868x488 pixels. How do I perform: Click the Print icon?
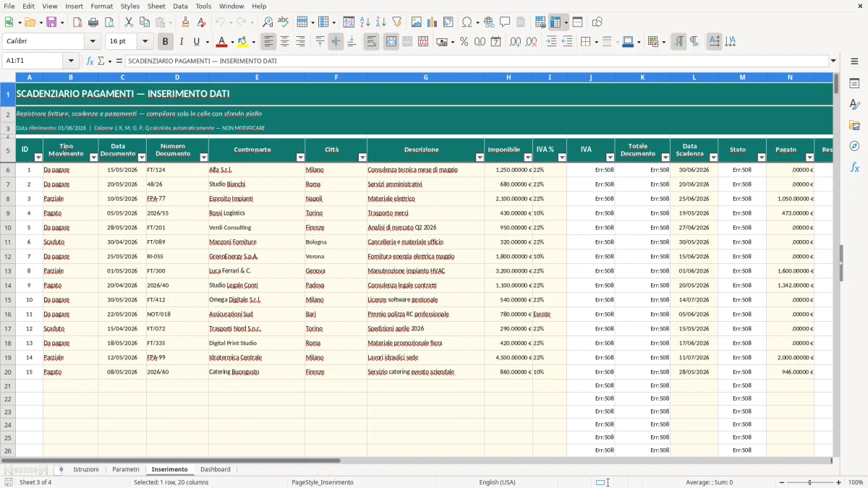(x=93, y=22)
